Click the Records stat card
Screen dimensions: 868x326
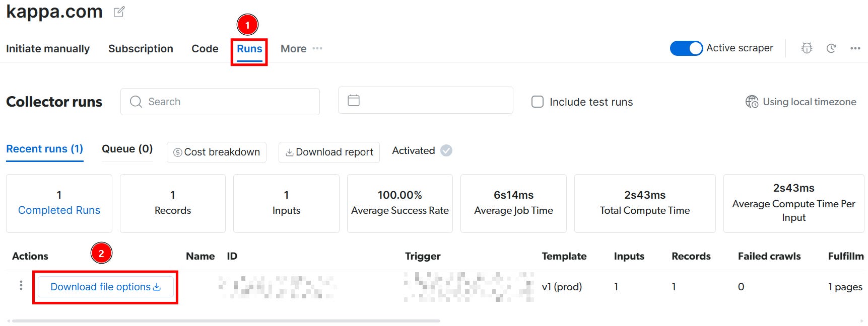point(173,203)
